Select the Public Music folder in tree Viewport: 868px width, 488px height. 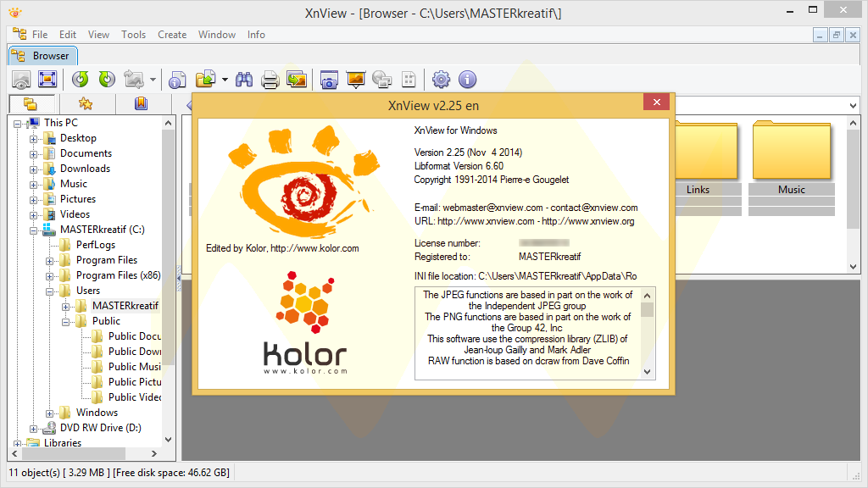point(135,366)
